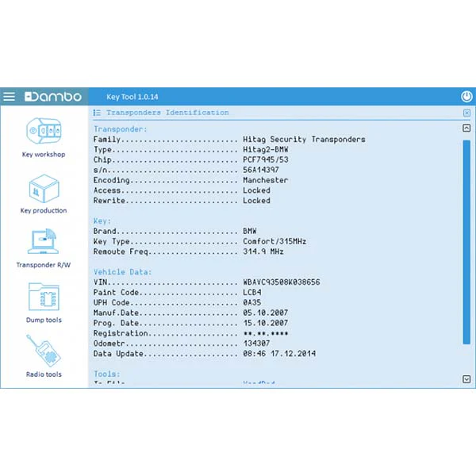
Task: Select the Key production box icon
Action: 44,189
